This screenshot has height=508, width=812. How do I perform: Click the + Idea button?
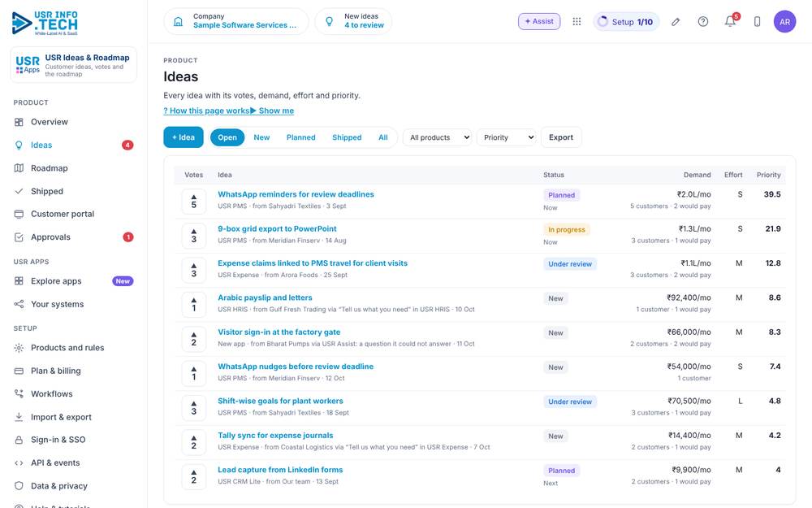point(184,137)
